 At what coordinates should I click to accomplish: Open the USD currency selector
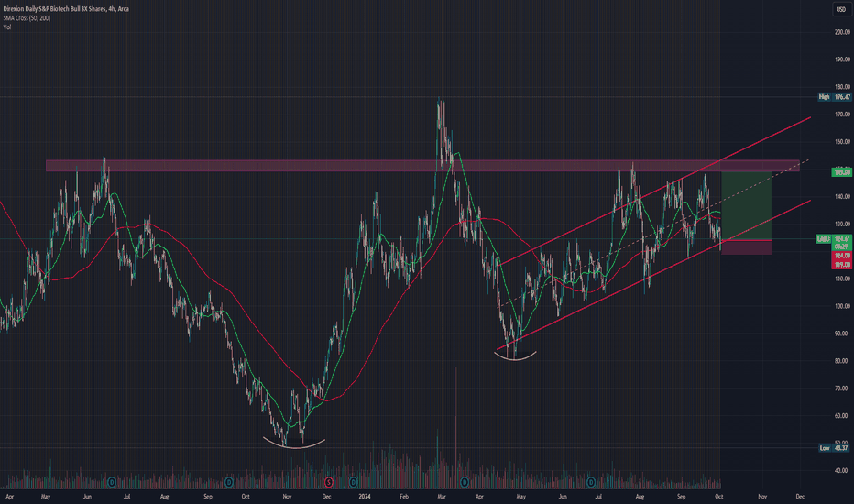pos(841,9)
